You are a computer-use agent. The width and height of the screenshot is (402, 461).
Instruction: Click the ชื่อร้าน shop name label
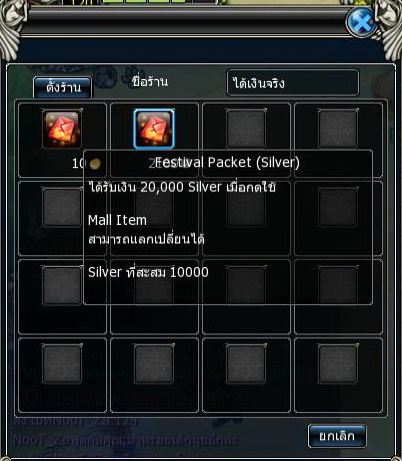[150, 82]
